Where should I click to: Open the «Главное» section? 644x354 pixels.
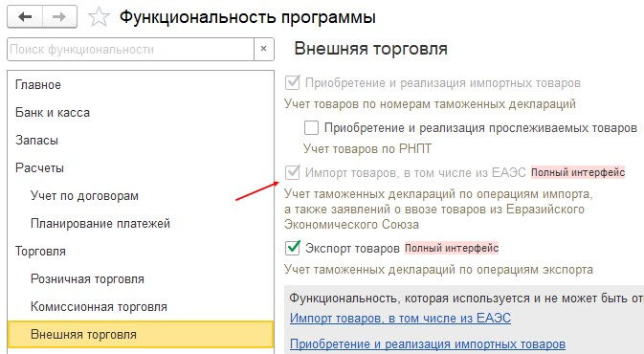coord(141,84)
